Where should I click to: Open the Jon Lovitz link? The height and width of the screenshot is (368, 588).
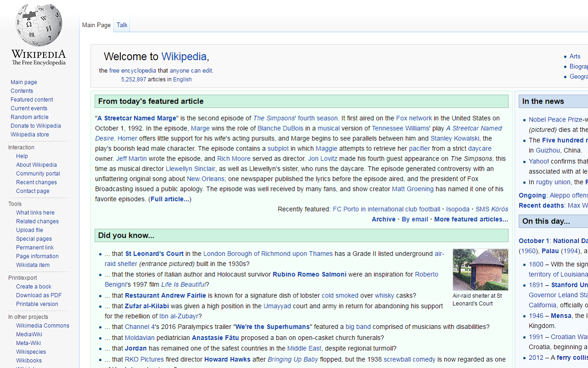322,159
